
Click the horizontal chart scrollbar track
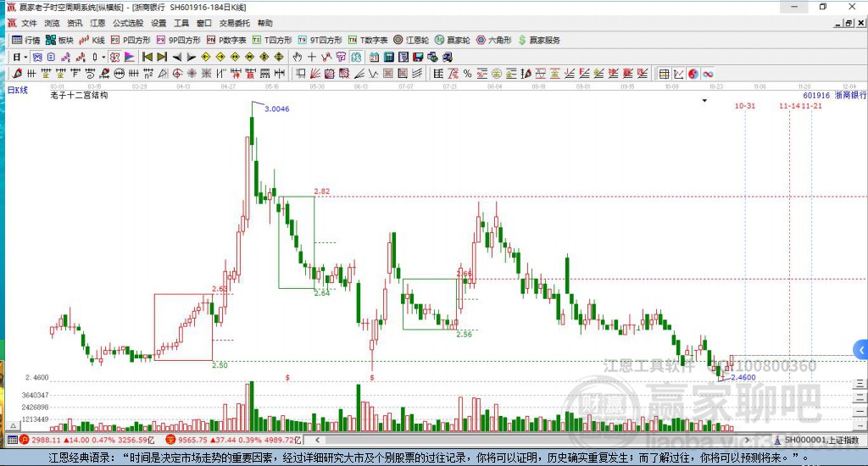pyautogui.click(x=531, y=440)
